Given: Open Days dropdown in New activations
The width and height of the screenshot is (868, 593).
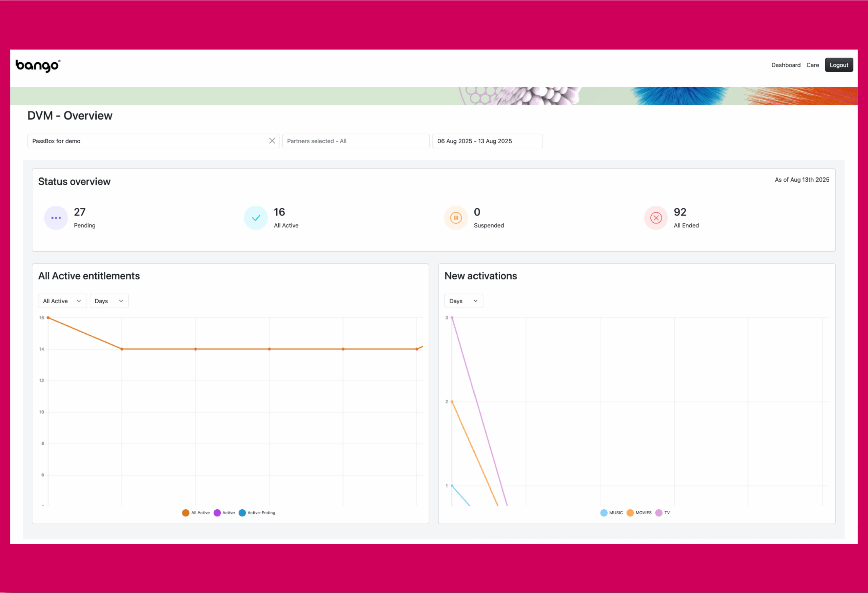Looking at the screenshot, I should pyautogui.click(x=463, y=301).
